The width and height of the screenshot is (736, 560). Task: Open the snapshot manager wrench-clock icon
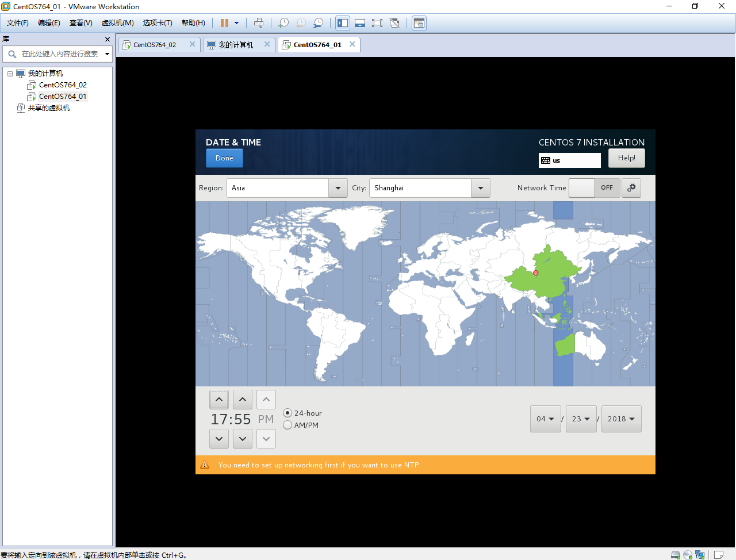pos(318,23)
